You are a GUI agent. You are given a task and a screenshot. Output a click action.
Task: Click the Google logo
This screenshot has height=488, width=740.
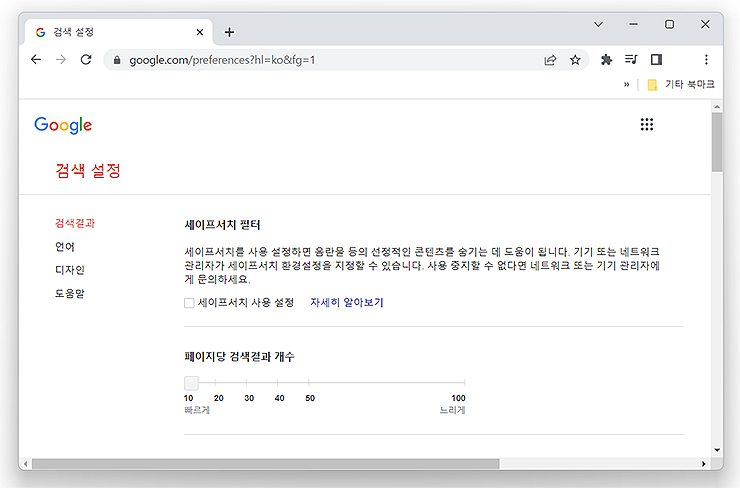(x=63, y=125)
